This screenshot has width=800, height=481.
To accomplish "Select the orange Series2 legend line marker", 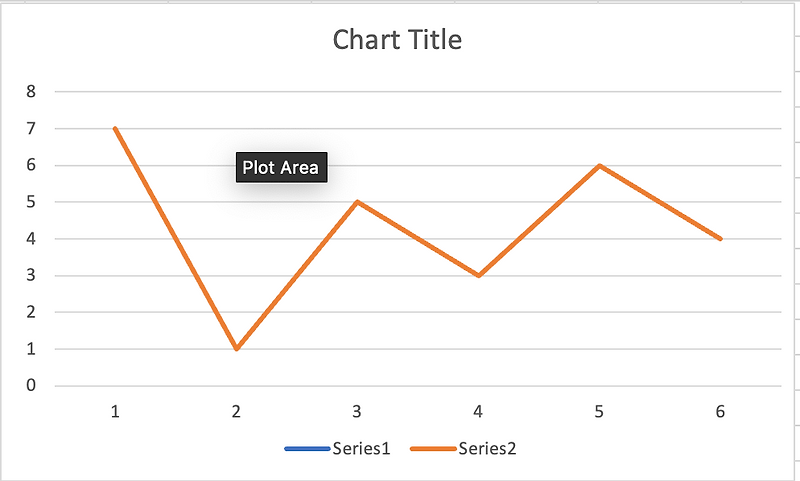I will point(433,449).
